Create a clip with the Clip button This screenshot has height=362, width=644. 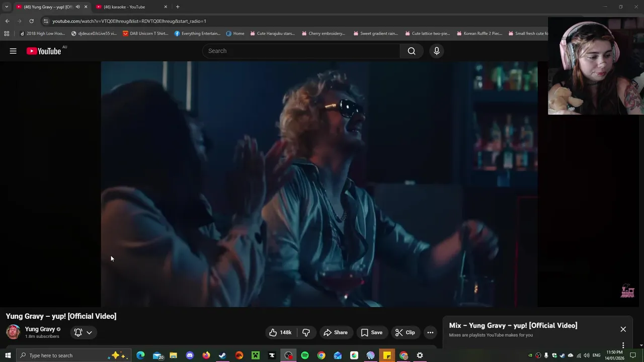[405, 332]
